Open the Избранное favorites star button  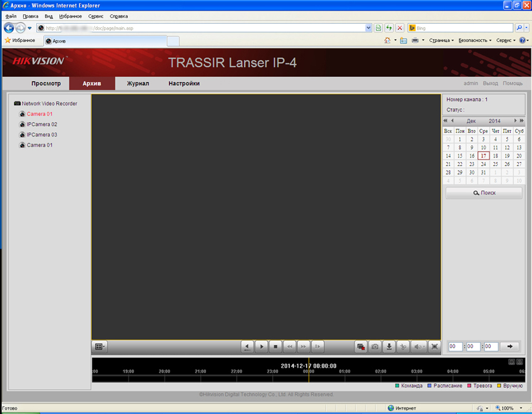(20, 40)
